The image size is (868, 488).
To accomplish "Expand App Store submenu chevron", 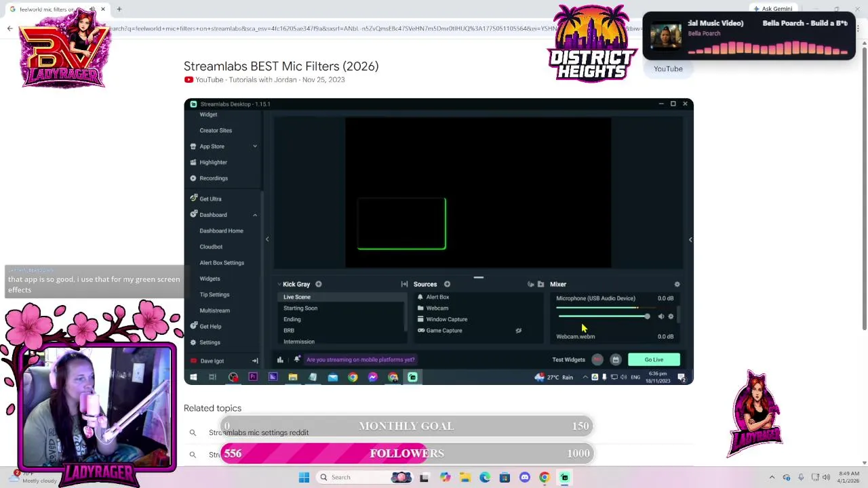I will (x=255, y=146).
